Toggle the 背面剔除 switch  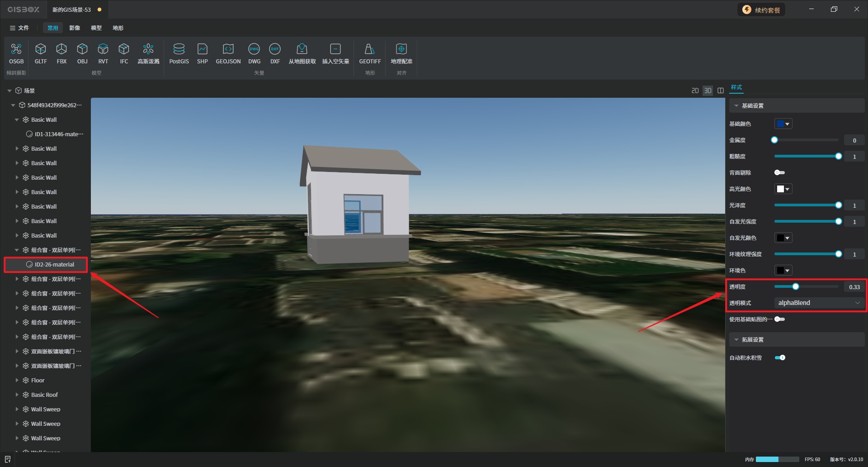pyautogui.click(x=779, y=172)
